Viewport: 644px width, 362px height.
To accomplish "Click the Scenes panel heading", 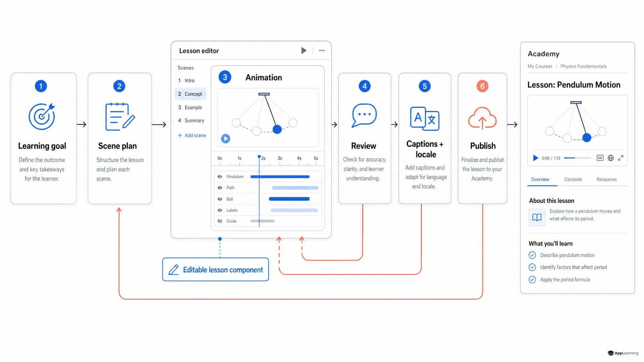I will point(185,68).
